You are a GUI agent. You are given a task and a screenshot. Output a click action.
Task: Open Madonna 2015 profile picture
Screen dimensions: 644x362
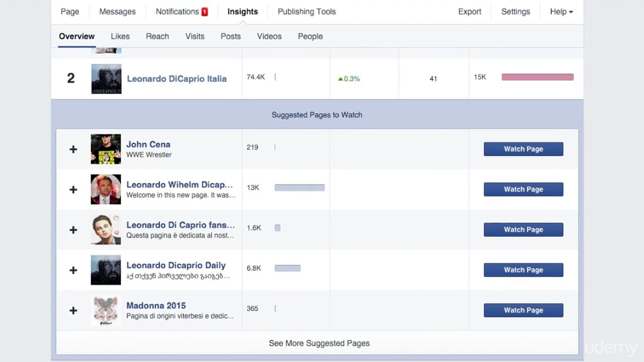coord(106,310)
